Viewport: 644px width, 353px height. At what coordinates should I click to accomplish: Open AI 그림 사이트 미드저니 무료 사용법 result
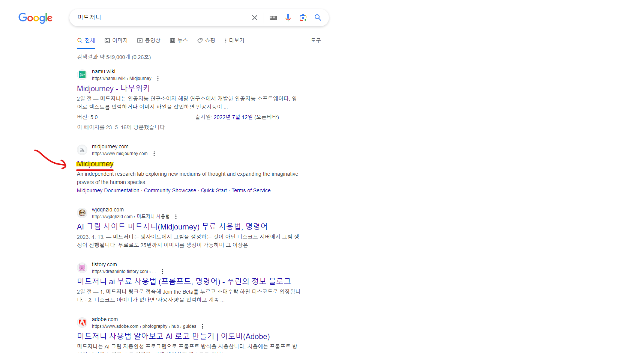(x=172, y=227)
